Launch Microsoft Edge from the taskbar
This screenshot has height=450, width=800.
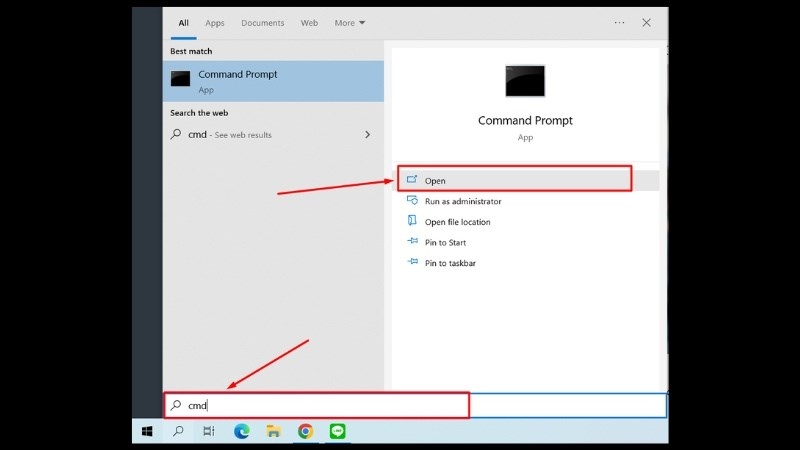[x=241, y=432]
